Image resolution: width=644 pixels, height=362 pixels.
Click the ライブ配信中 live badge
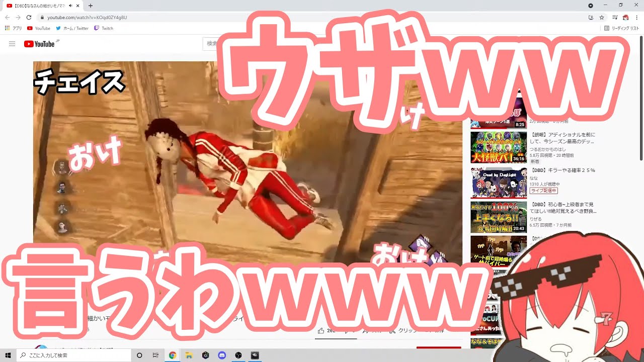tap(543, 191)
